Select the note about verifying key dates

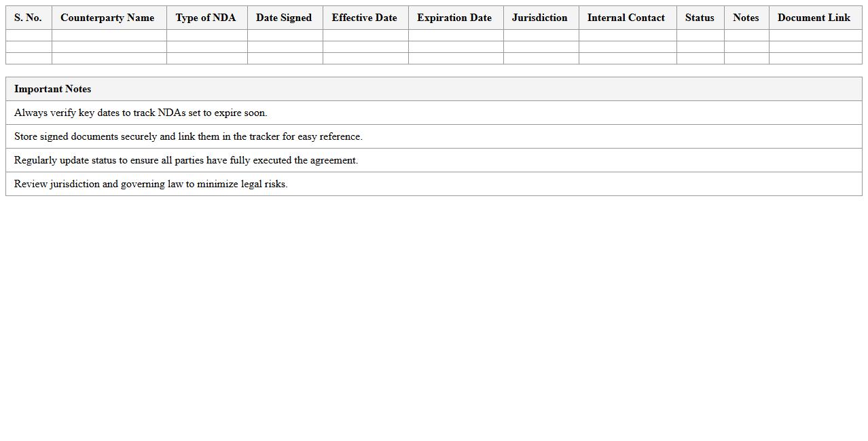[x=140, y=113]
